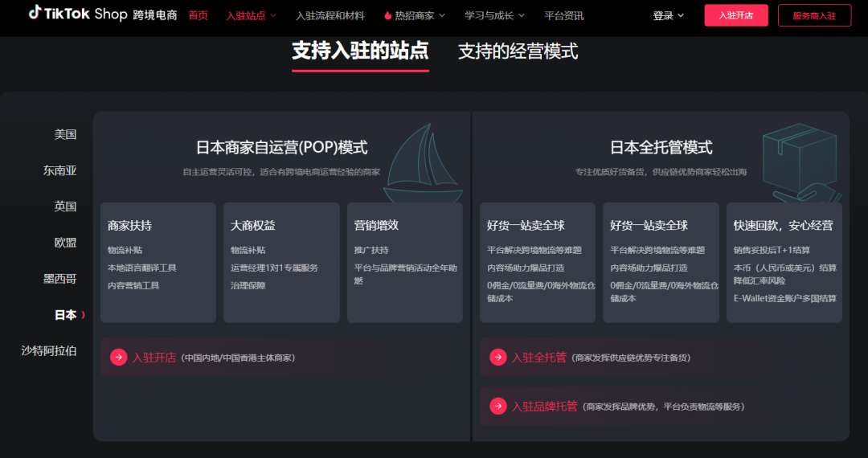Viewport: 868px width, 458px height.
Task: Go to 首页 in the navigation bar
Action: coord(199,15)
